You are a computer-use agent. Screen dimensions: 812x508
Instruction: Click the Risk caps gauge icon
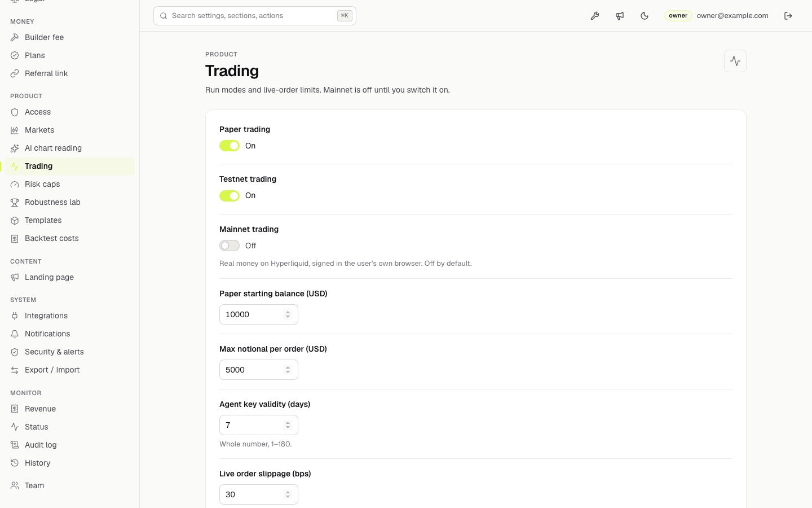pos(15,184)
